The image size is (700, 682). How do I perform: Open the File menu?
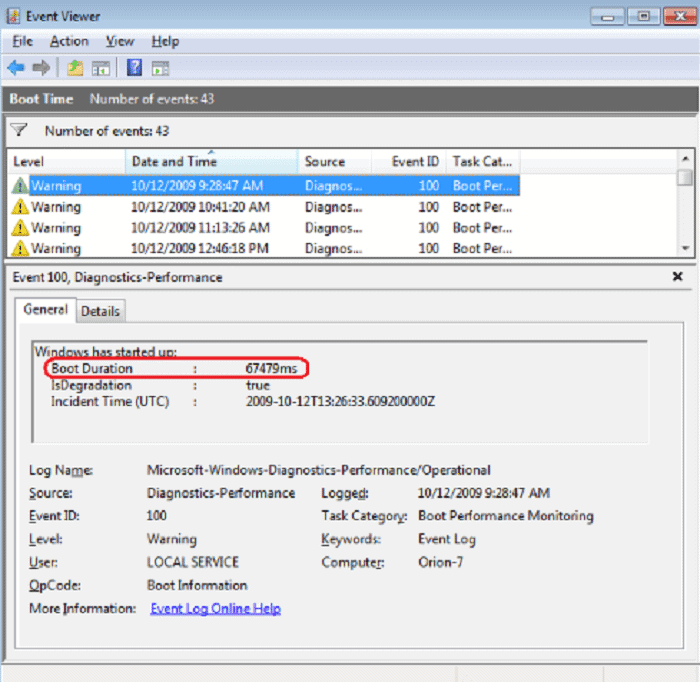pyautogui.click(x=22, y=41)
